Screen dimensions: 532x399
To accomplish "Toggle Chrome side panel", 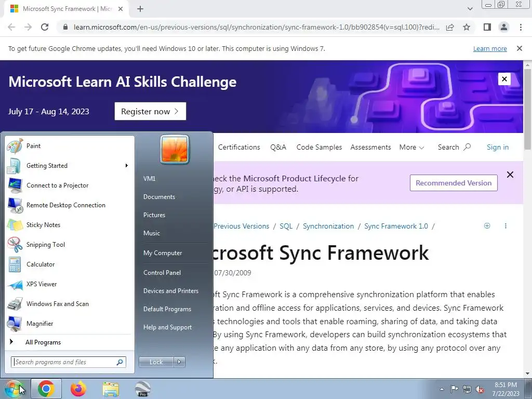I will pos(487,27).
